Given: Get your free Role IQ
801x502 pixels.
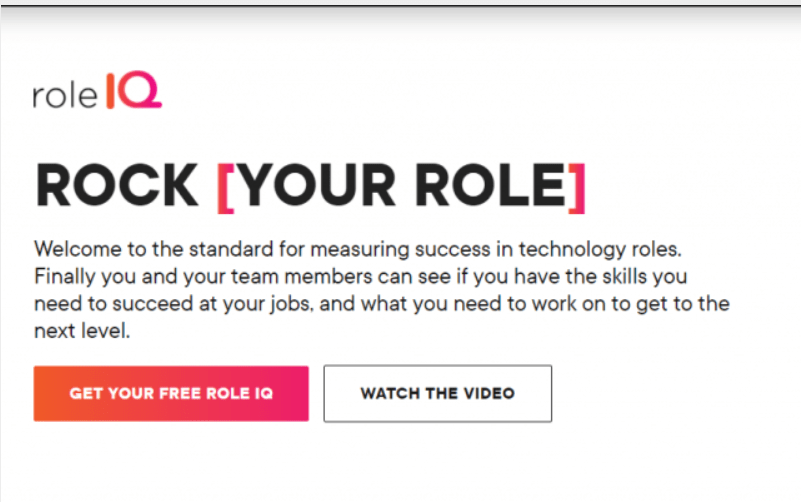Looking at the screenshot, I should click(171, 393).
